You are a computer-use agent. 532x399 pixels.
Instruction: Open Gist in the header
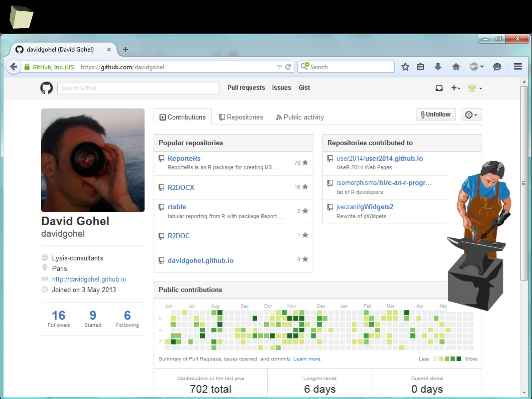coord(304,88)
